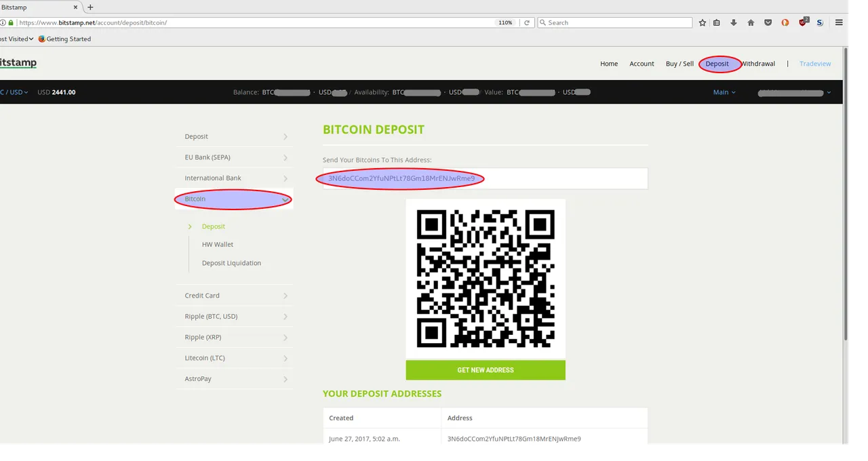Click GET NEW ADDRESS button
868x461 pixels.
click(x=486, y=370)
